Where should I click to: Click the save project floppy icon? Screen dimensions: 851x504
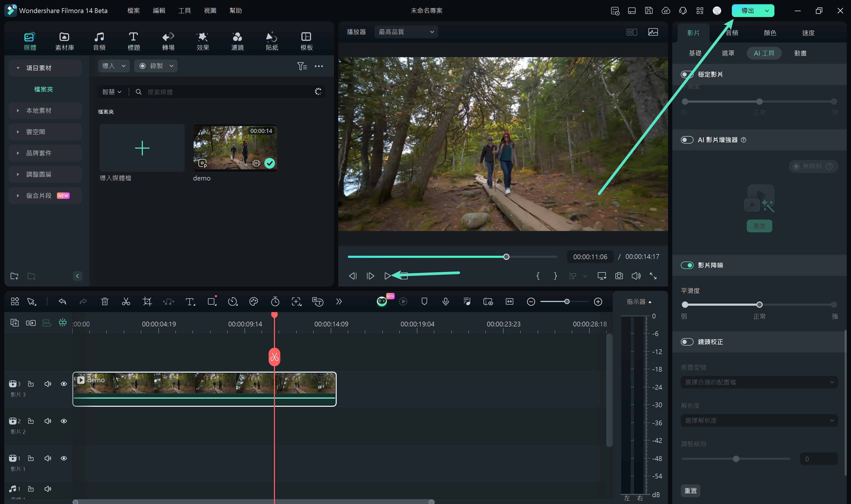point(649,11)
